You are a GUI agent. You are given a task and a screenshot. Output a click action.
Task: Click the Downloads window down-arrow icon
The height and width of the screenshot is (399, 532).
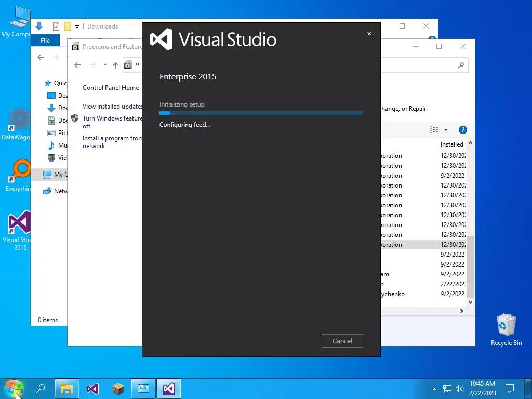pos(38,26)
